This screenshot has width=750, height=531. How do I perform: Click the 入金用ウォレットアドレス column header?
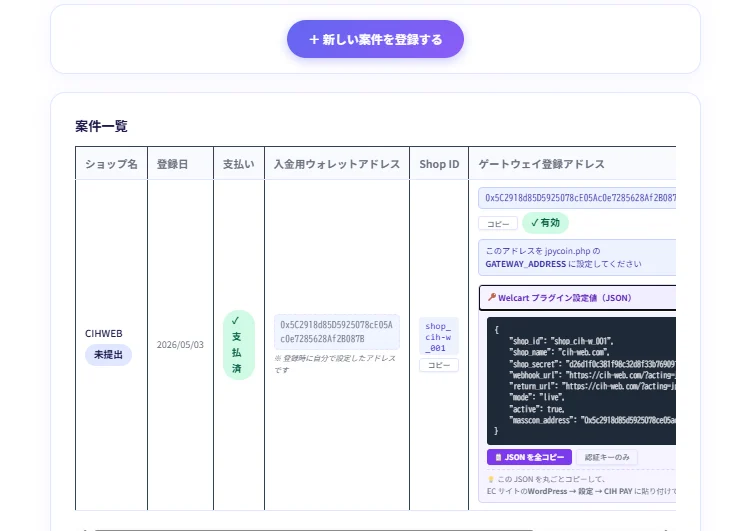pos(337,164)
